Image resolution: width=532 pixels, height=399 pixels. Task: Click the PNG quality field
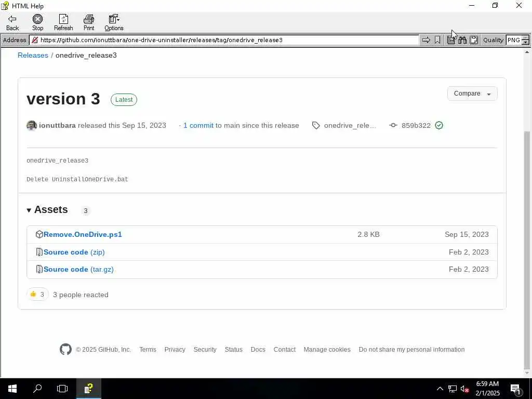(514, 40)
